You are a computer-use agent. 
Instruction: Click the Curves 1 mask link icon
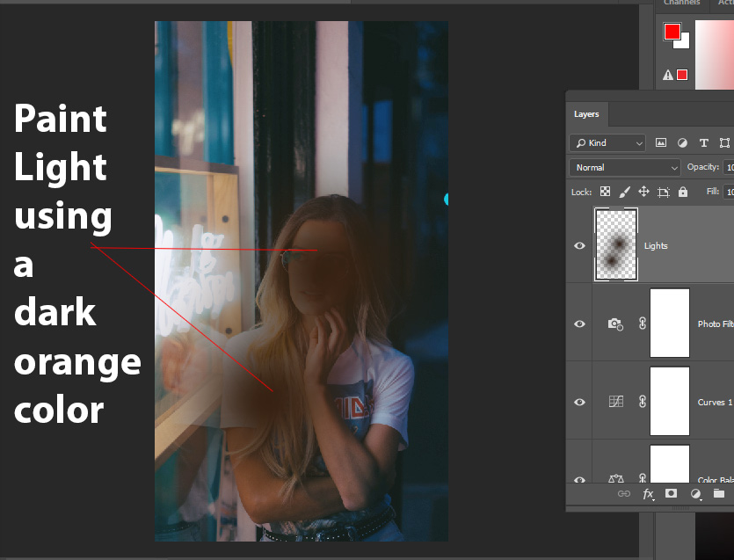click(x=643, y=402)
